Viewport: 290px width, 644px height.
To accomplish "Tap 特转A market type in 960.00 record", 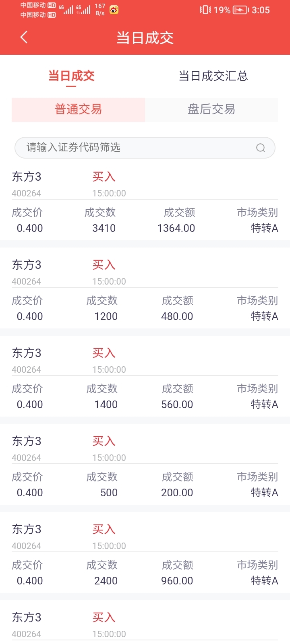I will coord(265,581).
